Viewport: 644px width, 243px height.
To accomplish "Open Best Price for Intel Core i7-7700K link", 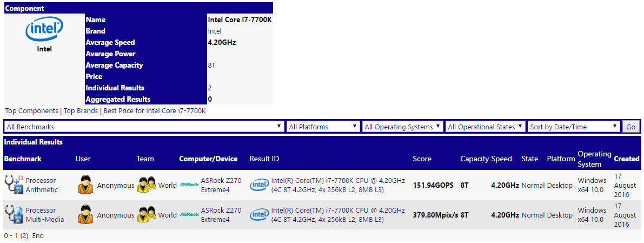I will pos(155,110).
